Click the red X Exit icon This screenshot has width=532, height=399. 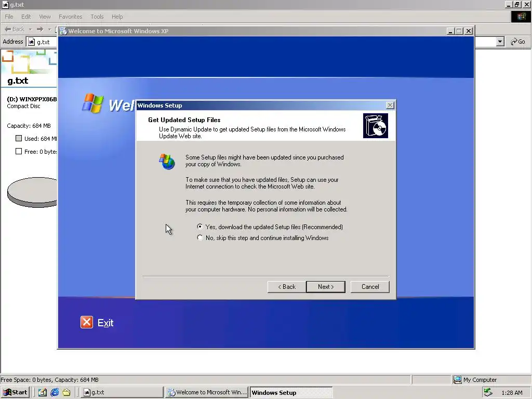coord(87,322)
